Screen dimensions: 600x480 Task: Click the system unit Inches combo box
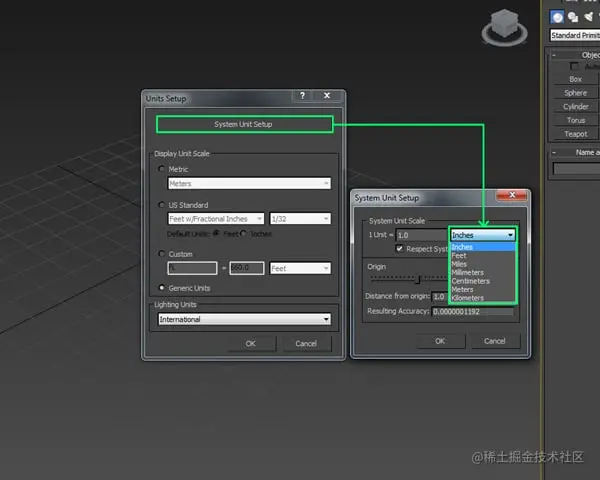483,235
